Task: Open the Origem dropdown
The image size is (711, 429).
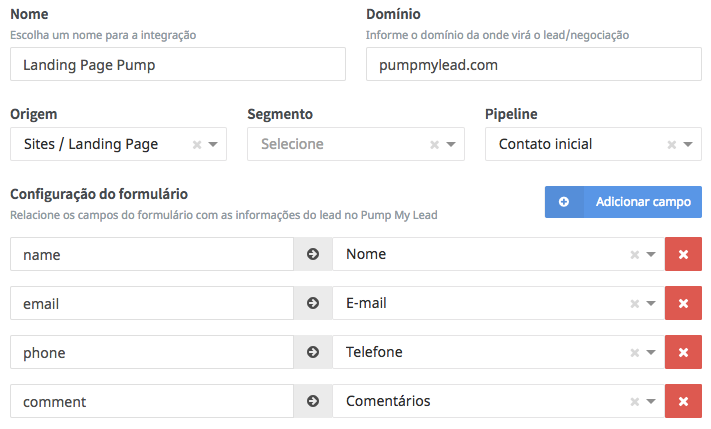Action: point(214,144)
